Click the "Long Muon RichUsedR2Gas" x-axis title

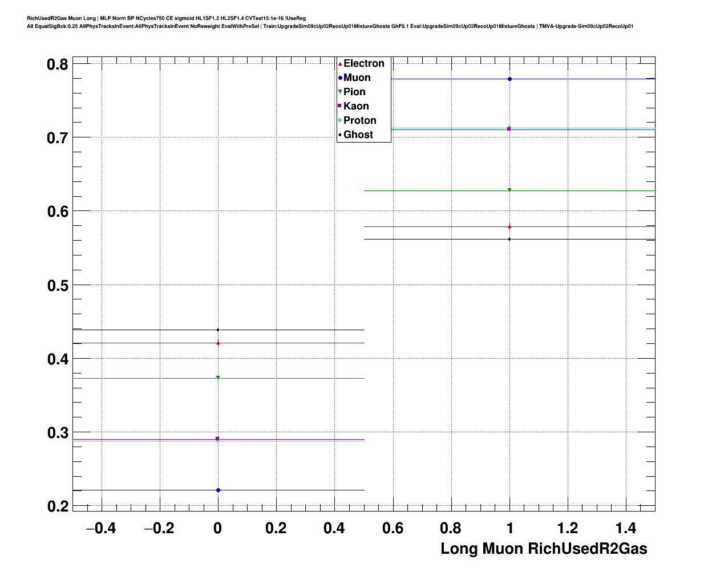point(544,549)
